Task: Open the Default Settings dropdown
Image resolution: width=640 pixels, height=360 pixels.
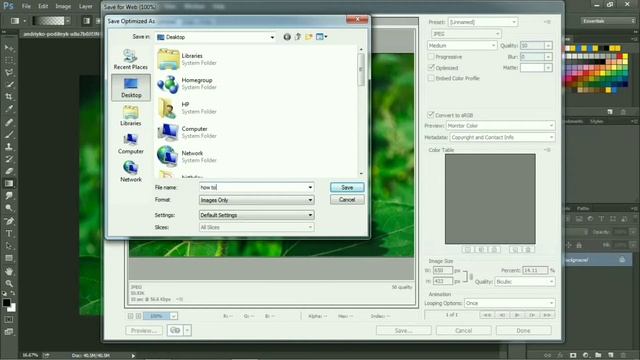Action: pos(256,215)
